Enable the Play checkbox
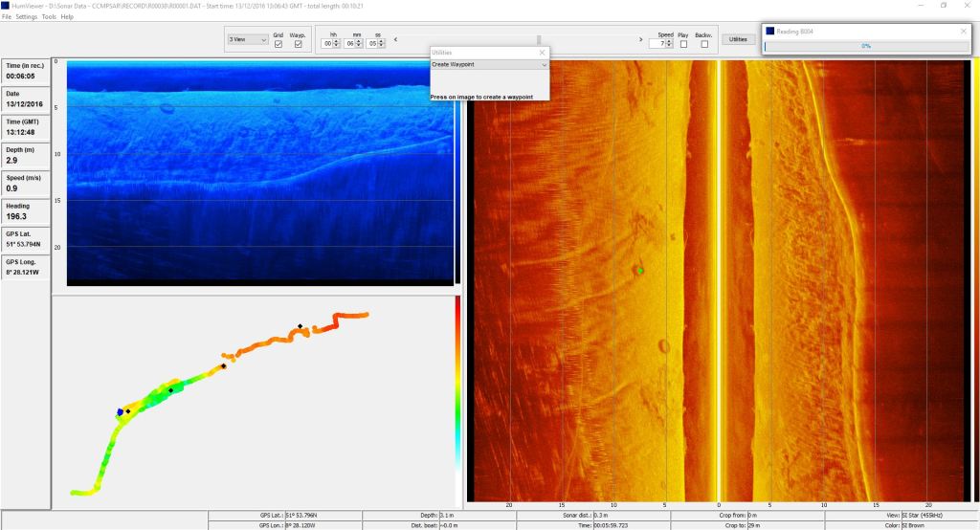The width and height of the screenshot is (980, 530). pos(683,44)
